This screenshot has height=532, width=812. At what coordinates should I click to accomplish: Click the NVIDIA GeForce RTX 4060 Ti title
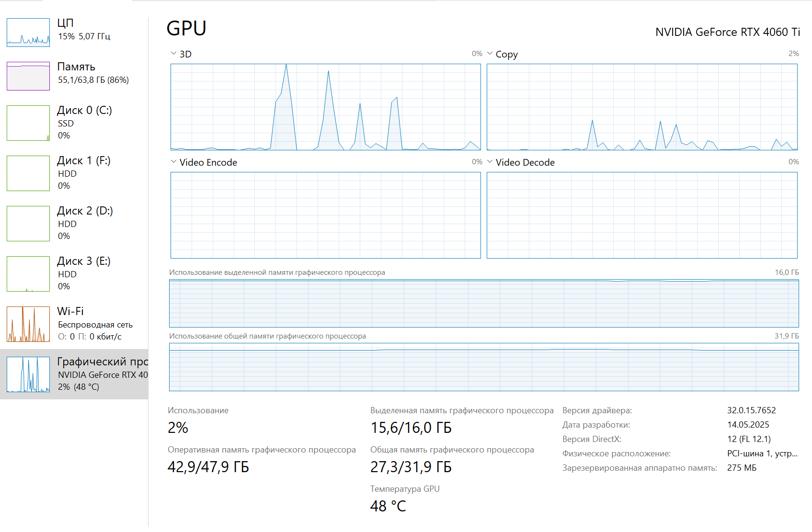coord(728,32)
